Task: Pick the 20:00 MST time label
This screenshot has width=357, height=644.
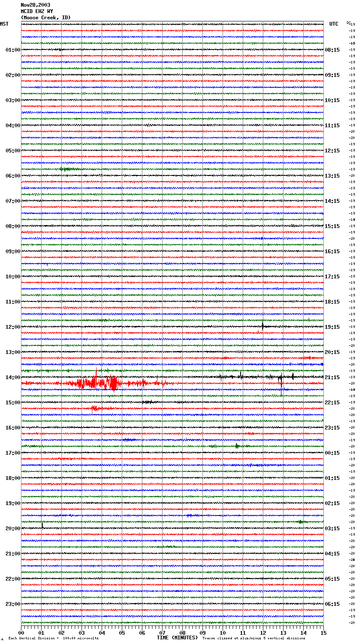Action: point(13,529)
